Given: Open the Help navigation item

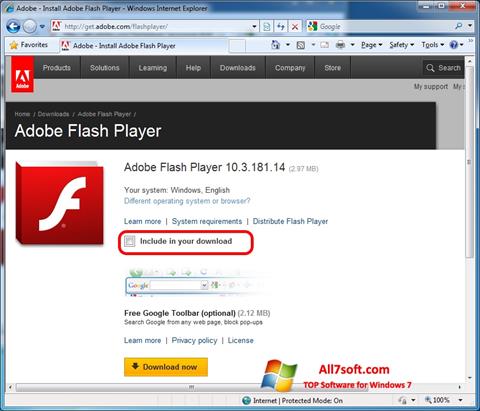Looking at the screenshot, I should coord(193,68).
